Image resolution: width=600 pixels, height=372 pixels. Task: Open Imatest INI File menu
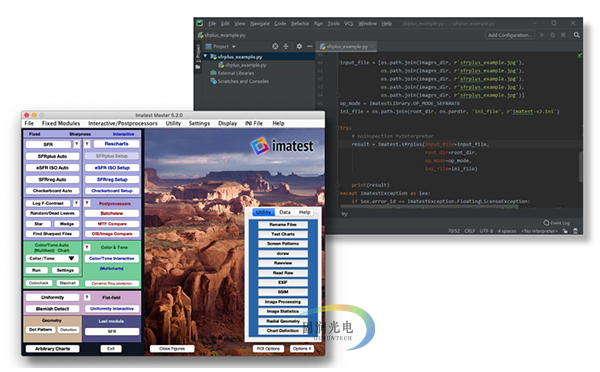pos(254,123)
